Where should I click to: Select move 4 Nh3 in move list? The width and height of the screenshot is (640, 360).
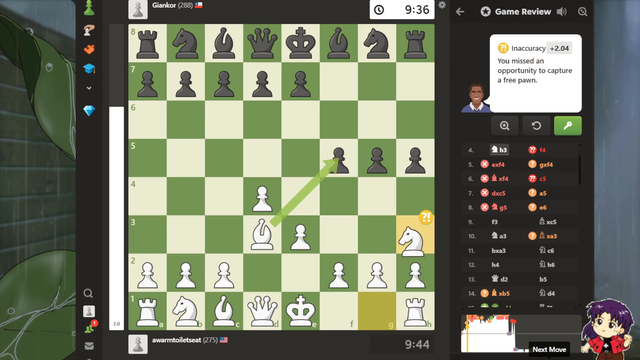499,150
